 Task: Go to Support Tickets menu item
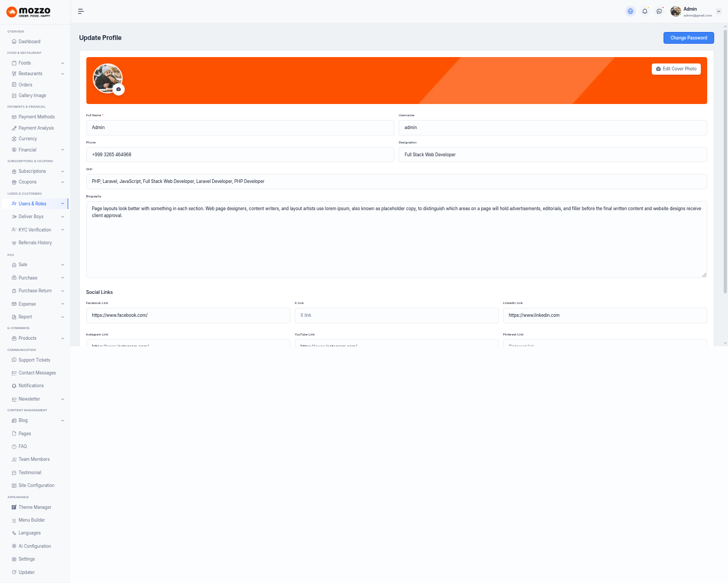tap(34, 360)
